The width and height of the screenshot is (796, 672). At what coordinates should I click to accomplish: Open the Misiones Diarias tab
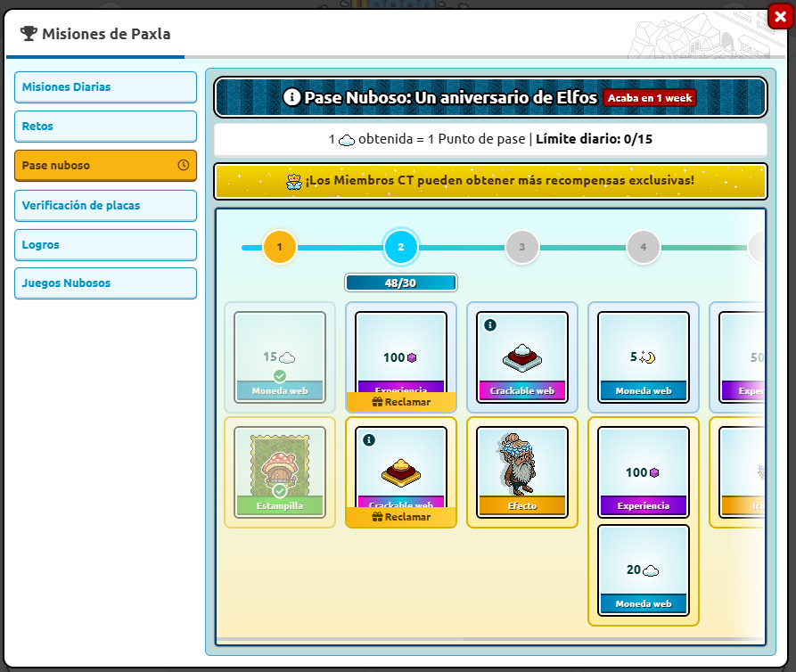click(105, 87)
